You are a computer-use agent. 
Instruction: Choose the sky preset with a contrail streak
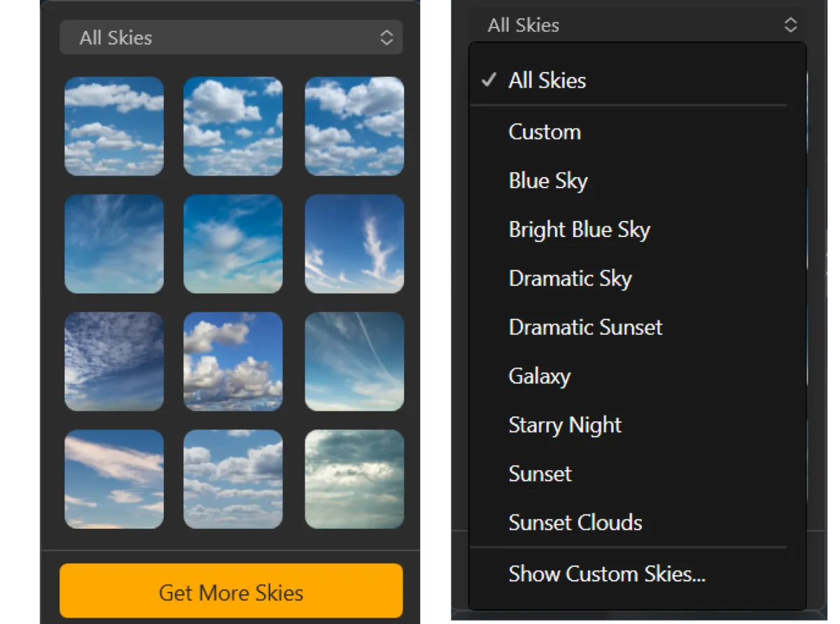[354, 361]
